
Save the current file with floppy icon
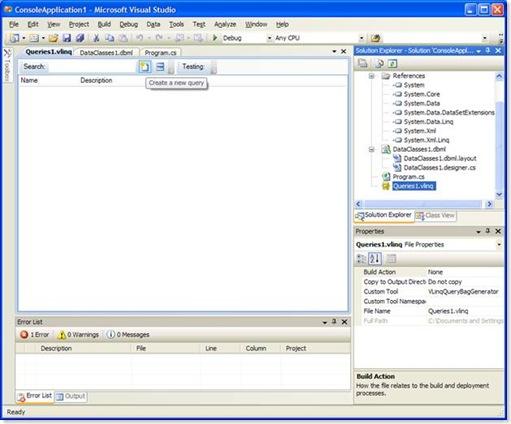point(66,38)
